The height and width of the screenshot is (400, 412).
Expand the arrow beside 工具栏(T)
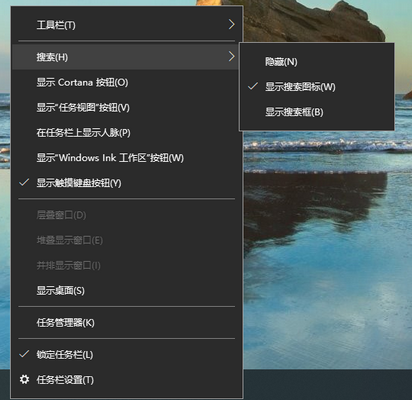pyautogui.click(x=231, y=24)
